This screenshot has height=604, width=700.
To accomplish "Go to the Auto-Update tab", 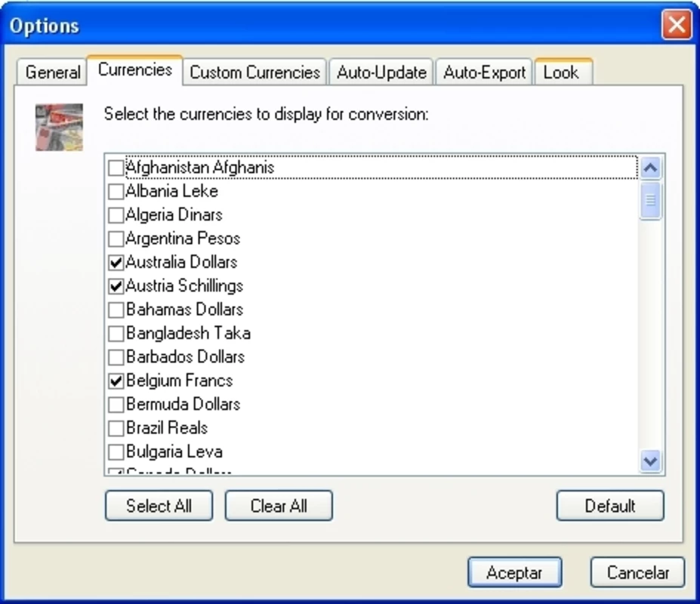I will pos(381,72).
